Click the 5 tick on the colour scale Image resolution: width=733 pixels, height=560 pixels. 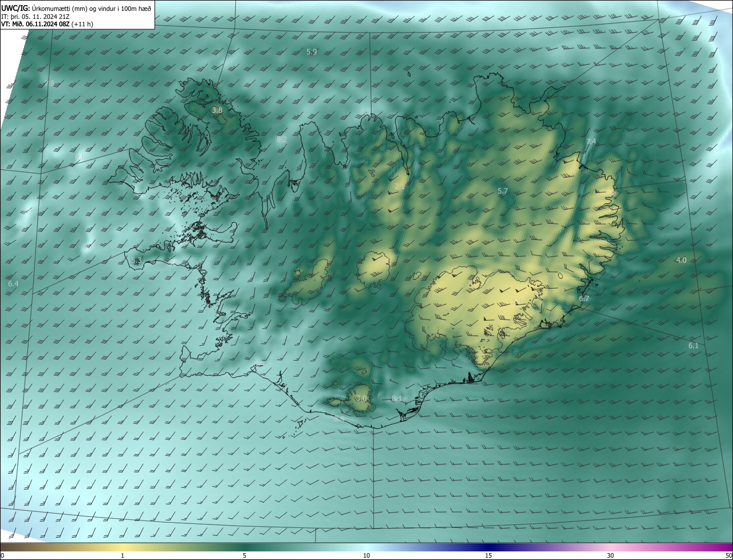click(245, 555)
